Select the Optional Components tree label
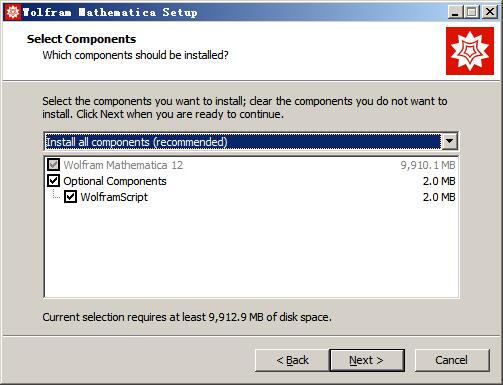503x385 pixels. click(x=115, y=181)
